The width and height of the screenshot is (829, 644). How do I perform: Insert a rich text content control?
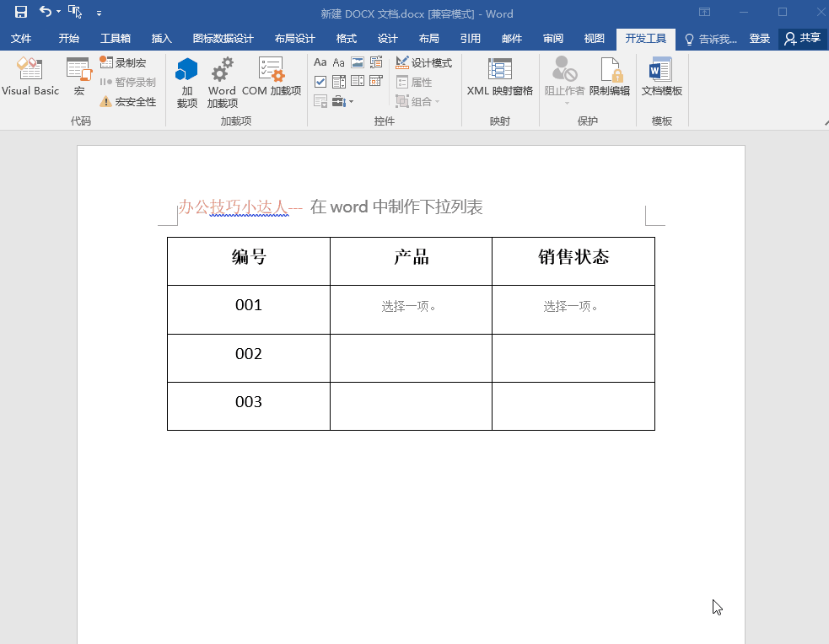tap(320, 62)
